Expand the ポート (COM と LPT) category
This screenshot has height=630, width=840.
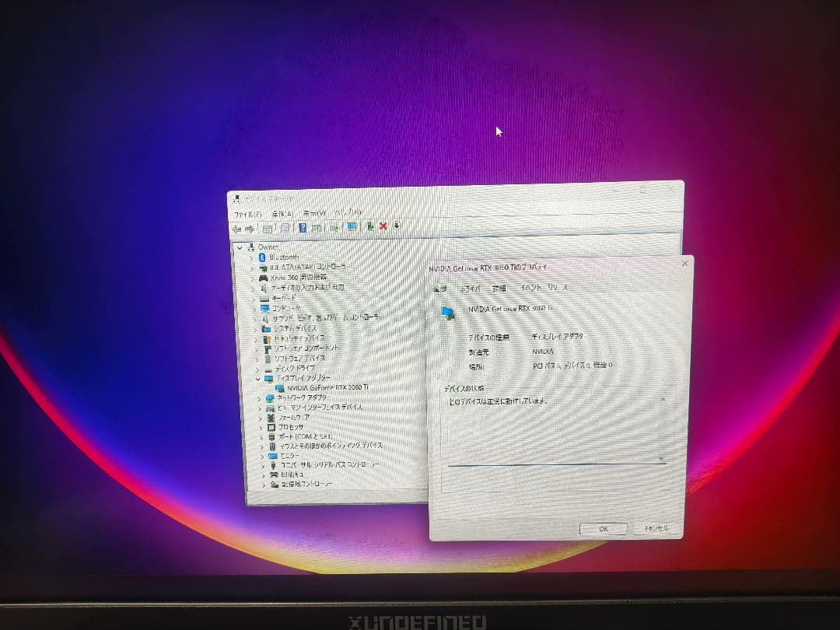tap(261, 437)
